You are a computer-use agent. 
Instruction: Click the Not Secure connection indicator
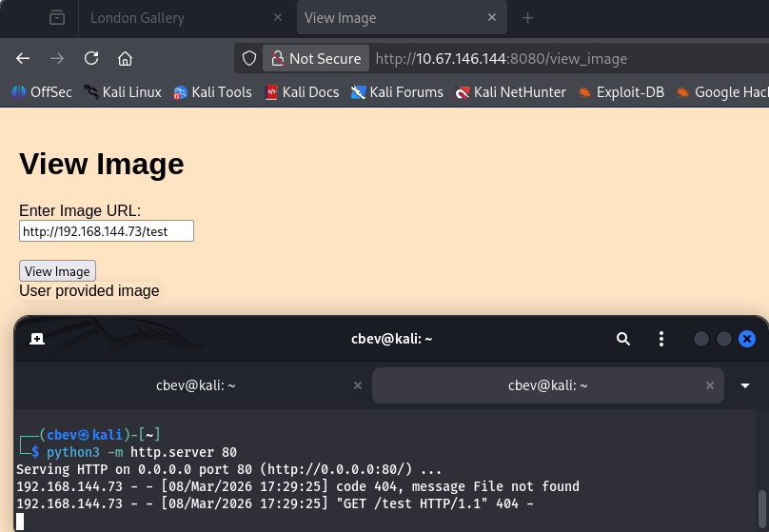point(315,58)
